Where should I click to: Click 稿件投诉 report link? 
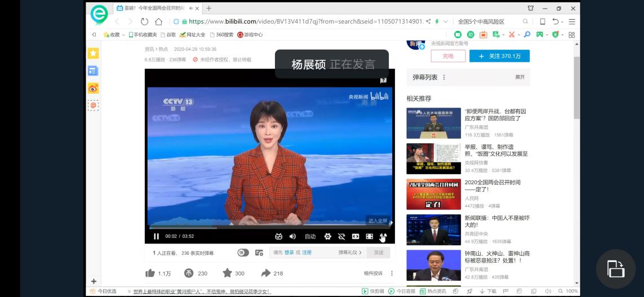click(373, 273)
